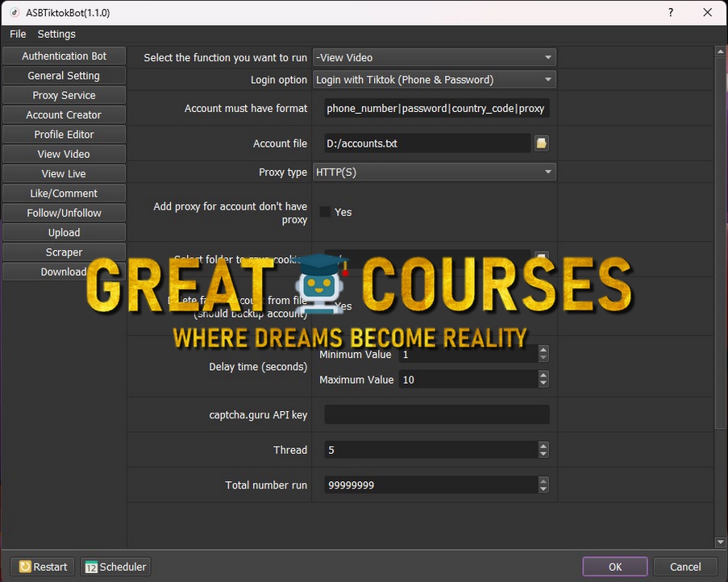The height and width of the screenshot is (582, 728).
Task: Increase the Minimum Value with up arrow
Action: point(543,350)
